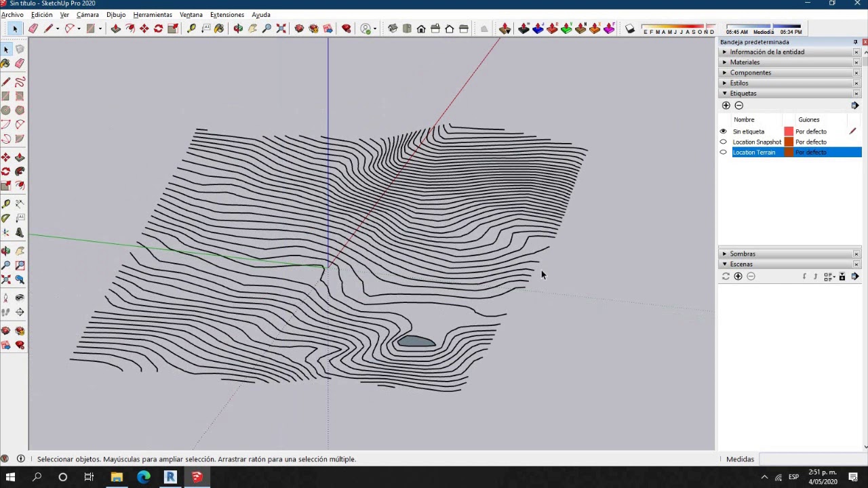868x488 pixels.
Task: Click the Sin etiqueta color swatch
Action: pos(789,131)
